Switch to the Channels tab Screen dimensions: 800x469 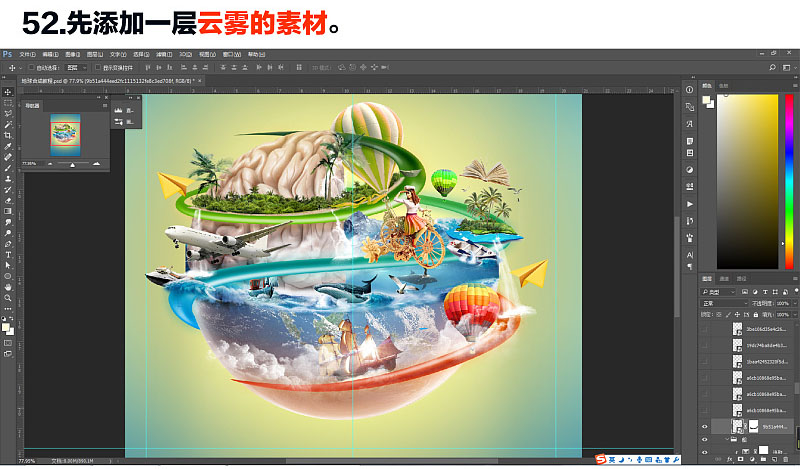[724, 279]
